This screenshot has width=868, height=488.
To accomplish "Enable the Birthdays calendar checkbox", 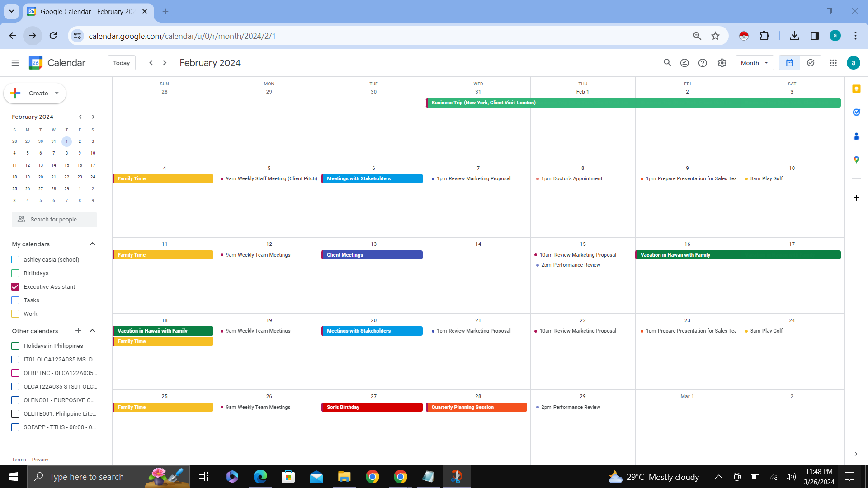I will pyautogui.click(x=15, y=273).
